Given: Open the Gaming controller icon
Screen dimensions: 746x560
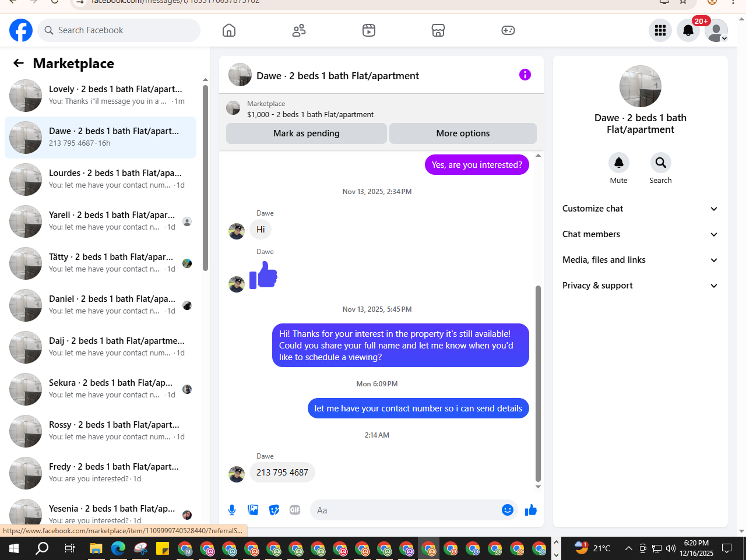Looking at the screenshot, I should (508, 30).
